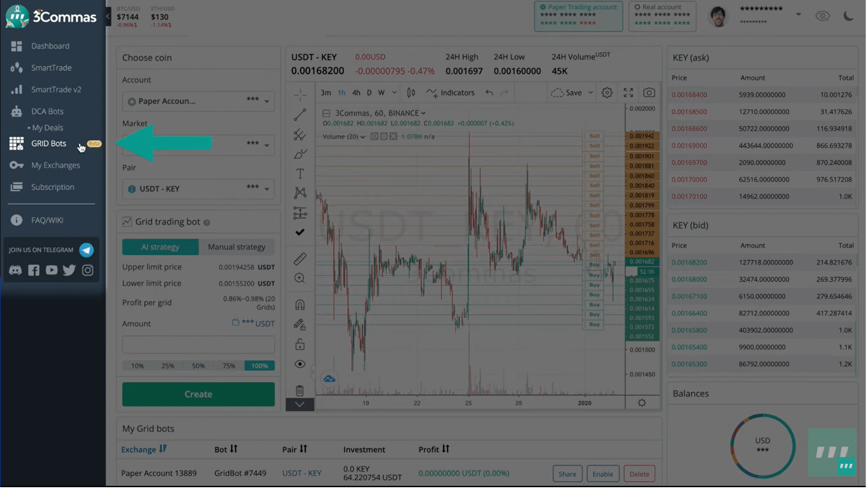Toggle hide all drawings eye icon
868x489 pixels.
[300, 365]
